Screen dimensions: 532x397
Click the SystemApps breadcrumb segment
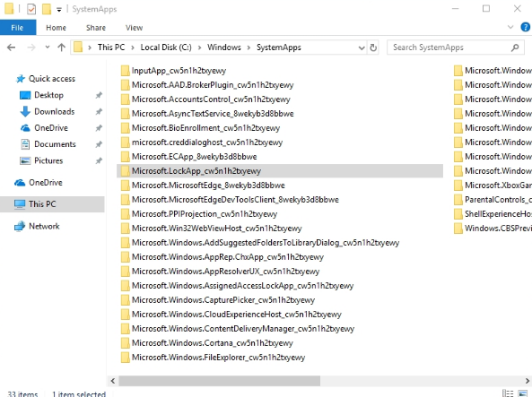click(x=279, y=47)
